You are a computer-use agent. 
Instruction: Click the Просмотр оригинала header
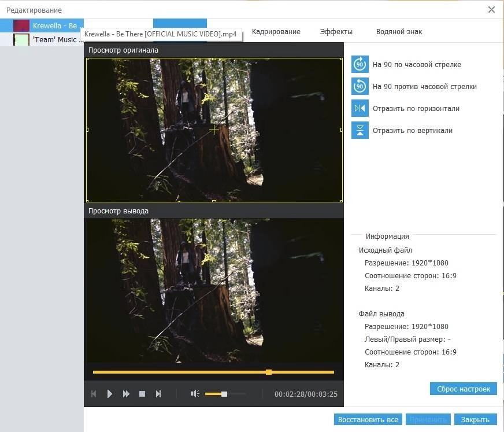[124, 50]
